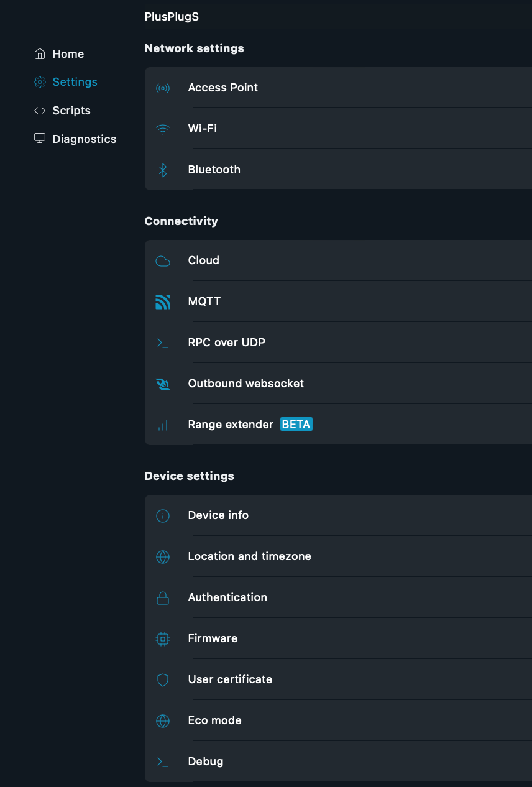
Task: Click the Bluetooth symbol icon
Action: (163, 170)
